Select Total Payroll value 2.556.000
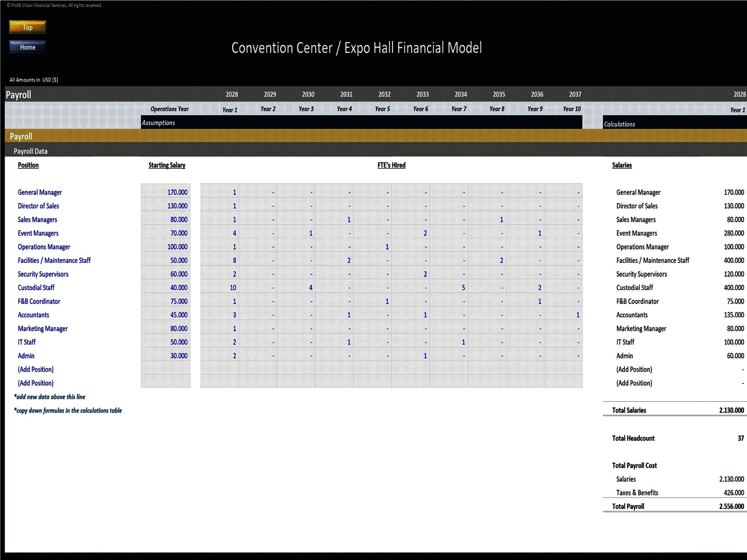The image size is (747, 560). pos(731,506)
